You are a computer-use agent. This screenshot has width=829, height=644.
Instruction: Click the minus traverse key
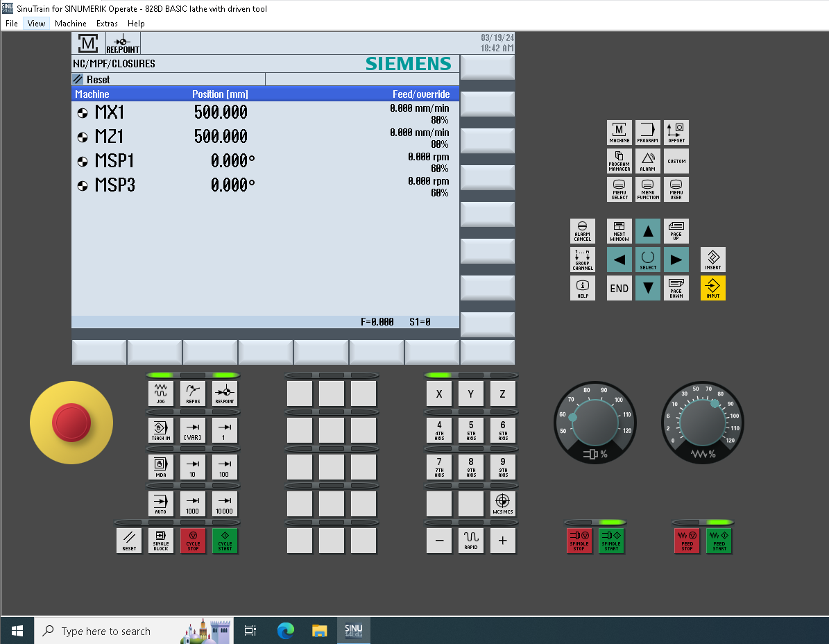[439, 541]
